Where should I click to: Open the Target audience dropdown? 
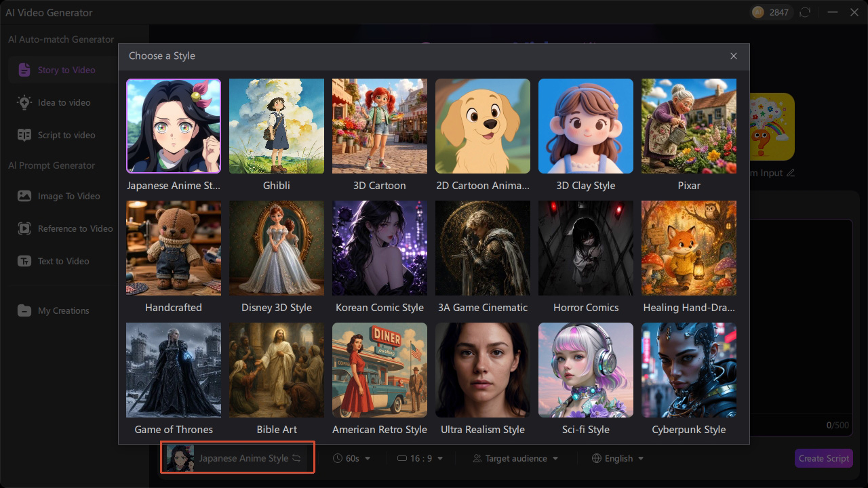[515, 458]
